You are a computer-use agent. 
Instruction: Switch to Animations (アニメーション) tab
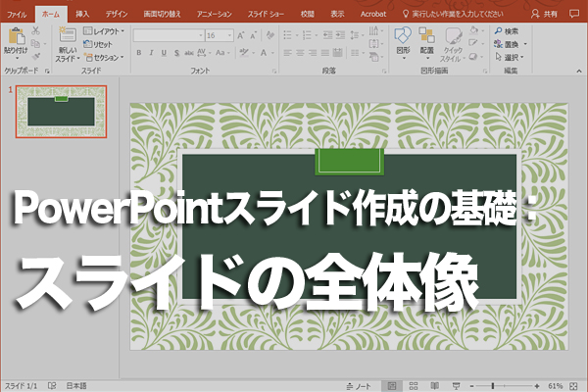[x=214, y=15]
